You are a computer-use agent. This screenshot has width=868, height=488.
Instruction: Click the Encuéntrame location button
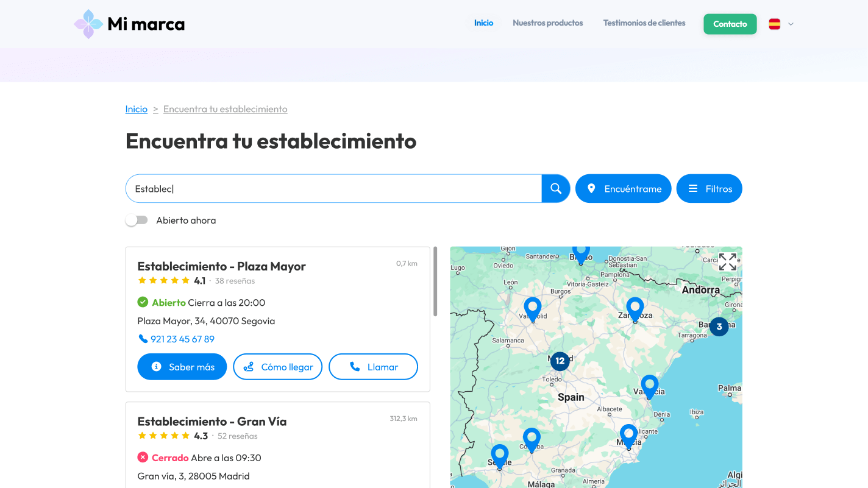[624, 188]
